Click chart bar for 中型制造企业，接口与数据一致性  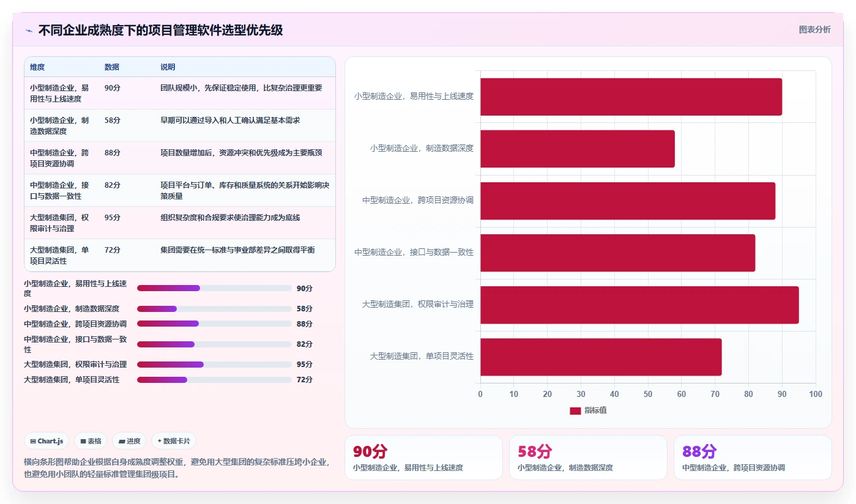(617, 253)
